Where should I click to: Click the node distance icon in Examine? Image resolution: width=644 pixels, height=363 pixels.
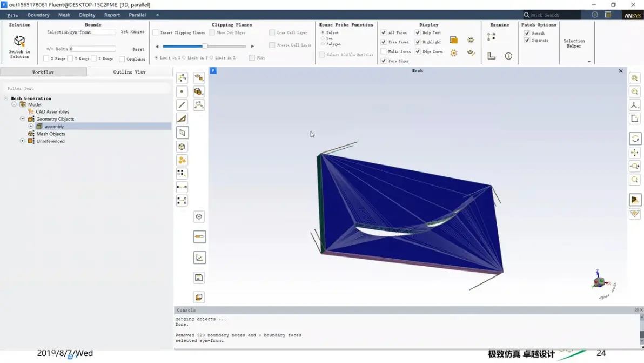coord(491,37)
